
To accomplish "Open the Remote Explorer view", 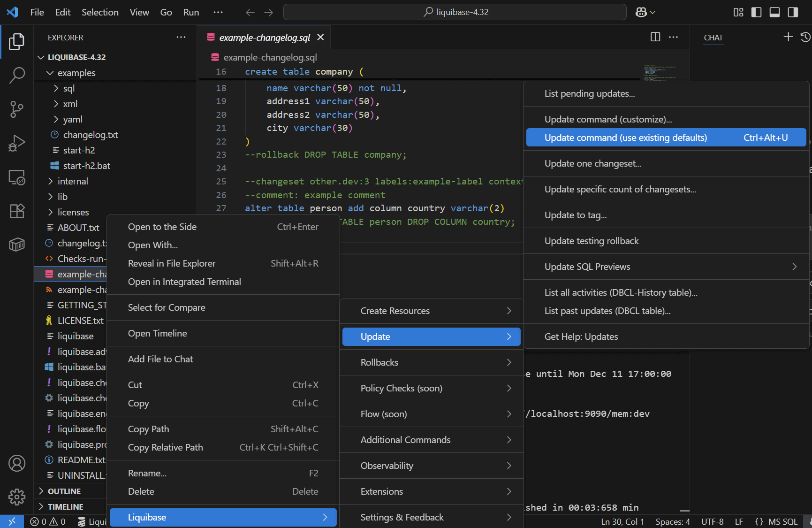I will pyautogui.click(x=17, y=177).
